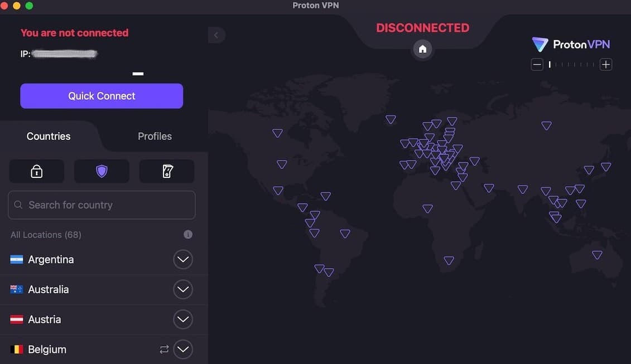Click the Austria flag icon
This screenshot has width=631, height=364.
click(x=17, y=319)
